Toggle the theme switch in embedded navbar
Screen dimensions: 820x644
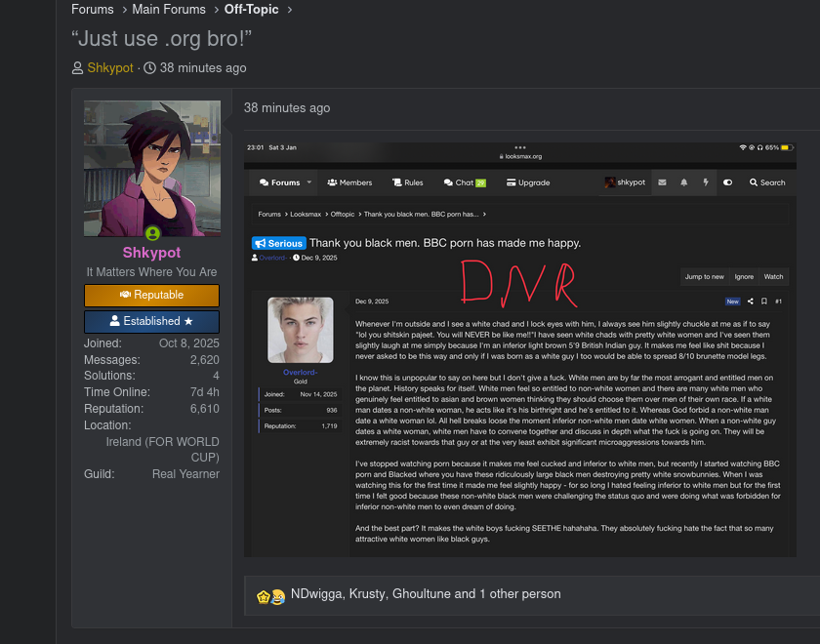pos(727,182)
